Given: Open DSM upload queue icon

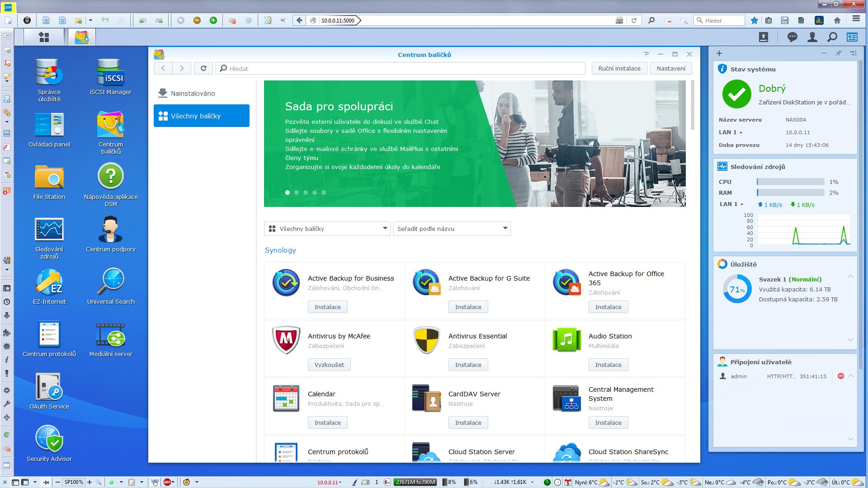Looking at the screenshot, I should click(x=764, y=38).
